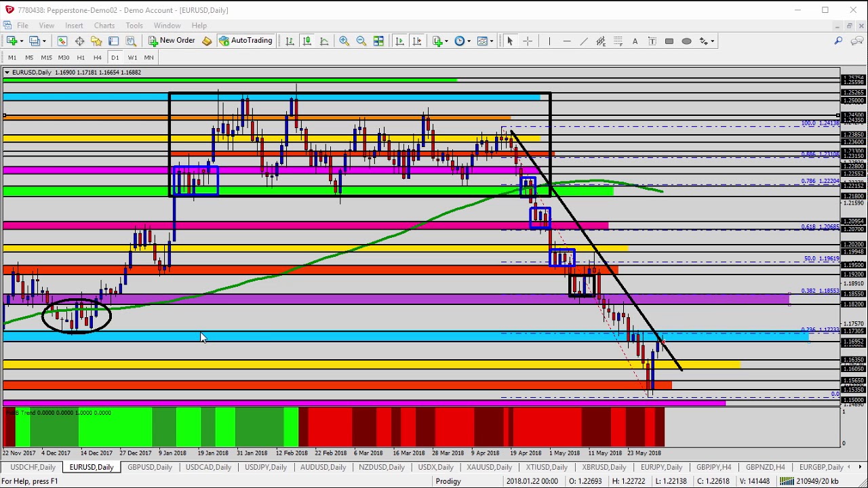This screenshot has width=868, height=488.
Task: Select the Text tool
Action: pos(635,41)
